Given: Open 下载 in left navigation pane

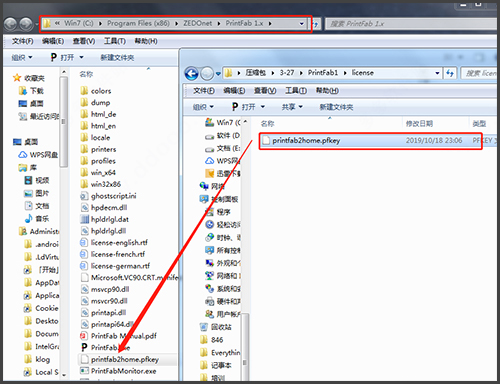Looking at the screenshot, I should (31, 91).
